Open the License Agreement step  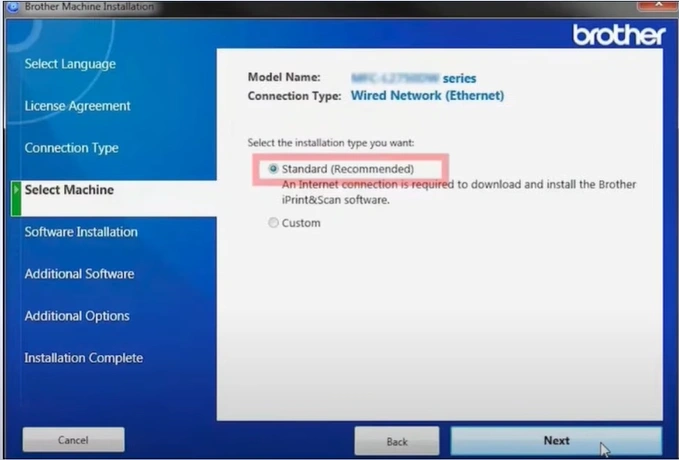(x=77, y=106)
